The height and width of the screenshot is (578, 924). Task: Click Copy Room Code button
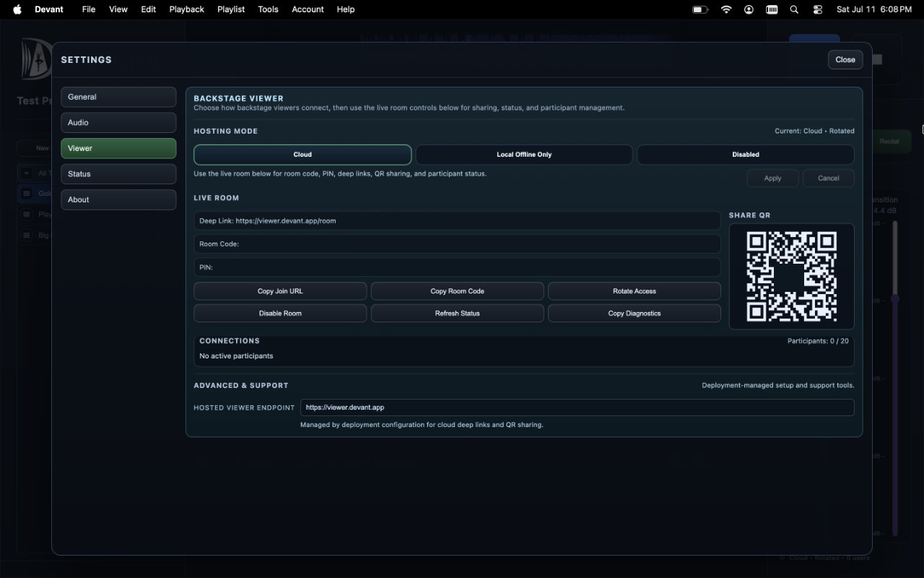(457, 291)
